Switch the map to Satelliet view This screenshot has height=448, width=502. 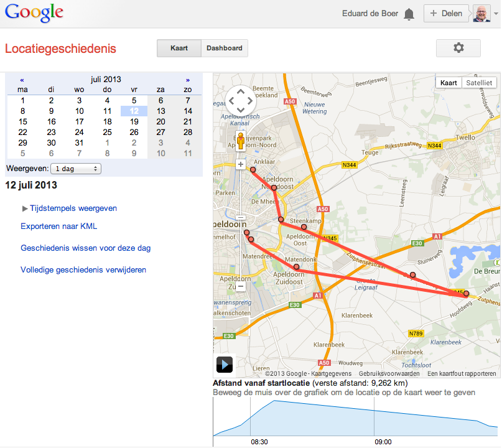480,83
